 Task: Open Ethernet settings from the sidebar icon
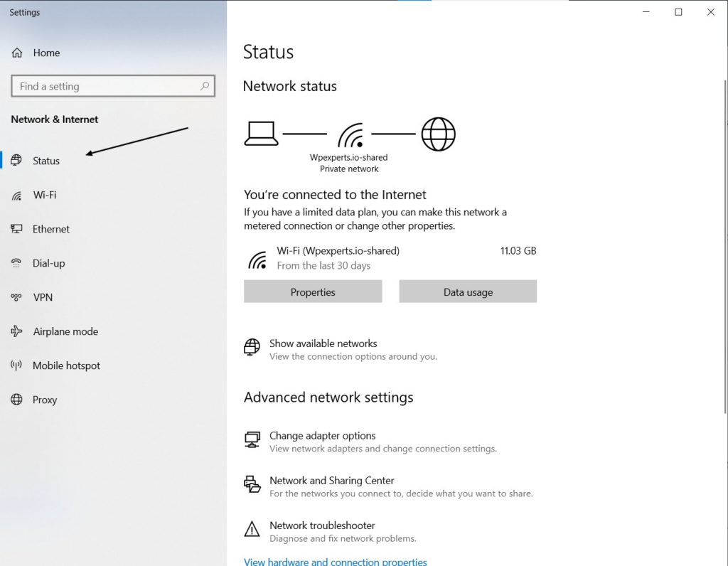[x=16, y=229]
